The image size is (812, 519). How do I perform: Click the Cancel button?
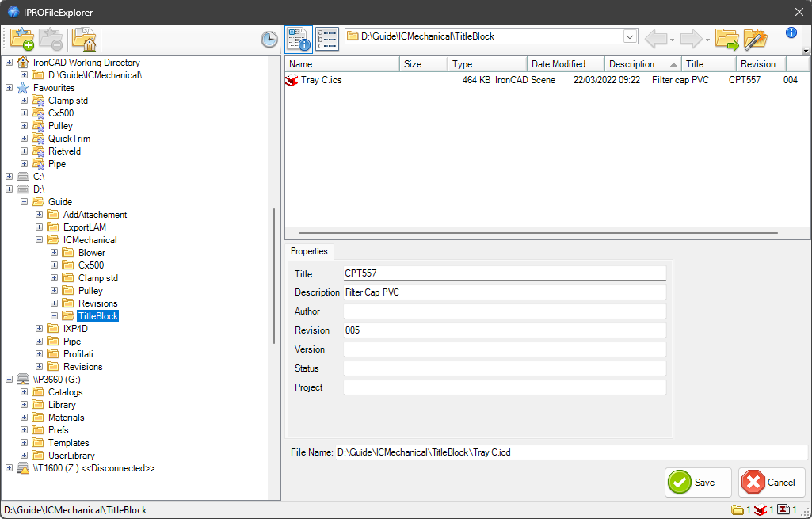[x=772, y=482]
